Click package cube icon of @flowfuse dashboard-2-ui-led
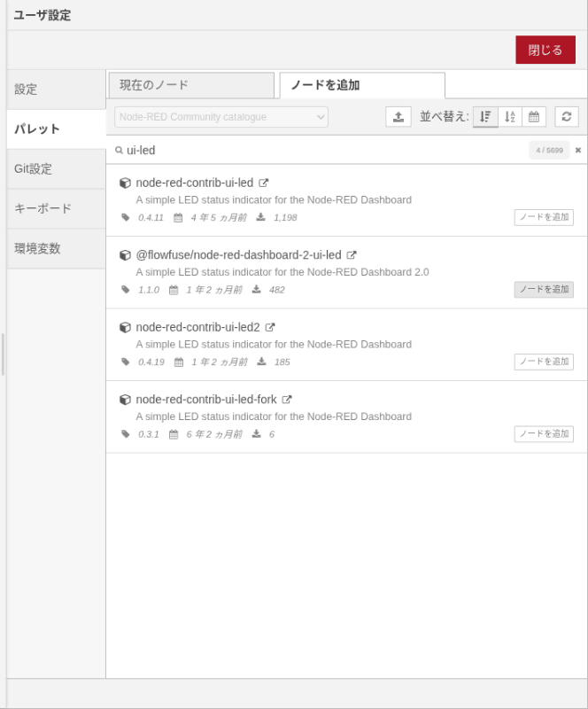The width and height of the screenshot is (588, 709). click(x=125, y=255)
